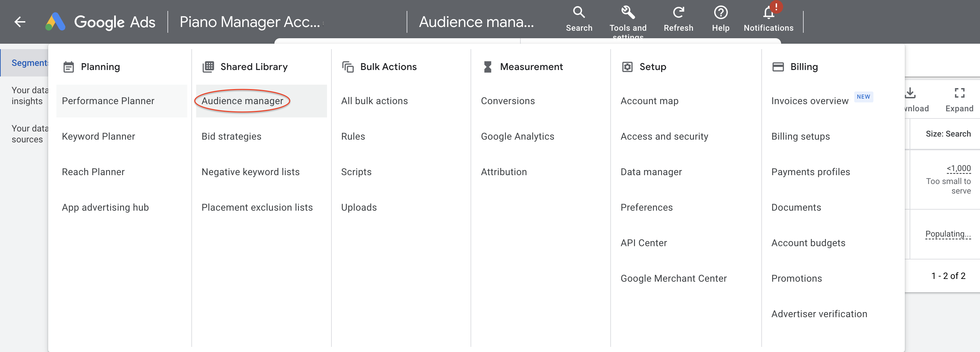The width and height of the screenshot is (980, 352).
Task: Open the Help question mark icon
Action: coord(721,13)
